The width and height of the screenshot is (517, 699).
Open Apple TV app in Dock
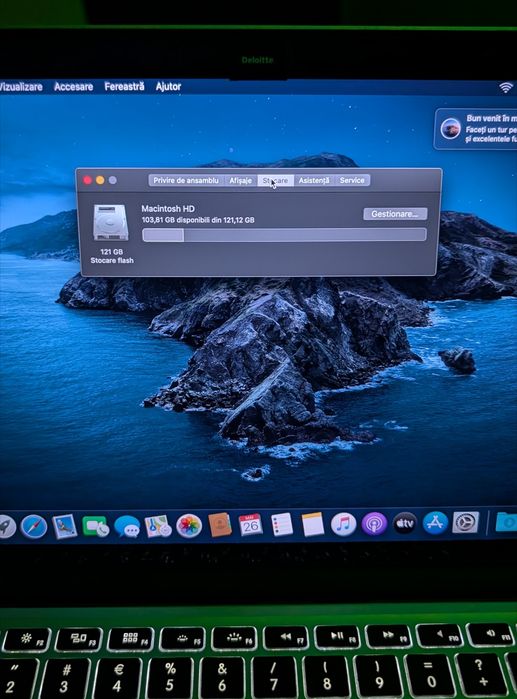[x=405, y=523]
